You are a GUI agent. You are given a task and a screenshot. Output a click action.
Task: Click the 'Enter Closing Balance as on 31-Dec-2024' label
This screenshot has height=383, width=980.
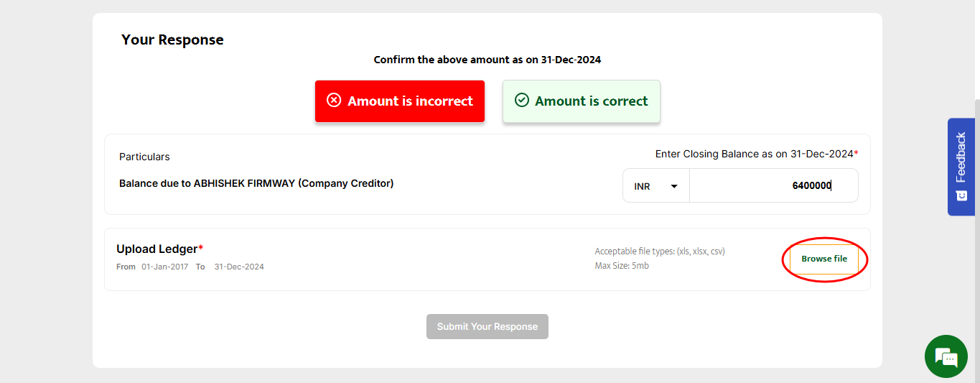pos(754,154)
